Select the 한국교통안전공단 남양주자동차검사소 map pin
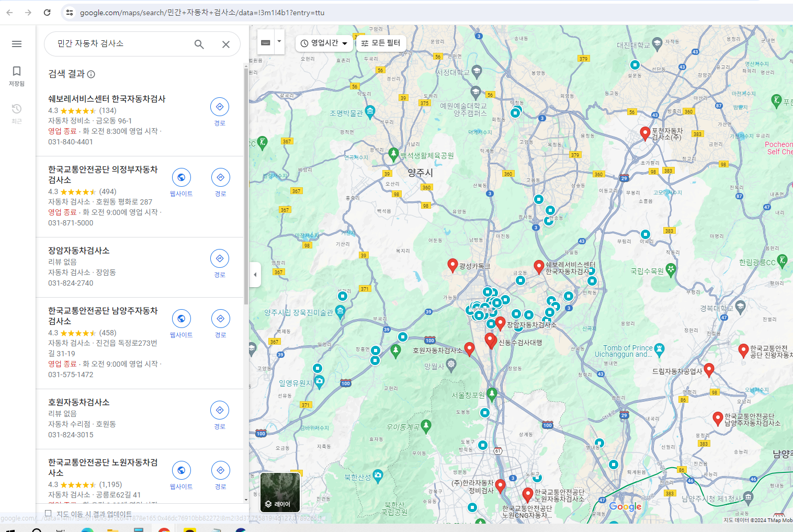Viewport: 793px width, 532px height. [x=718, y=418]
